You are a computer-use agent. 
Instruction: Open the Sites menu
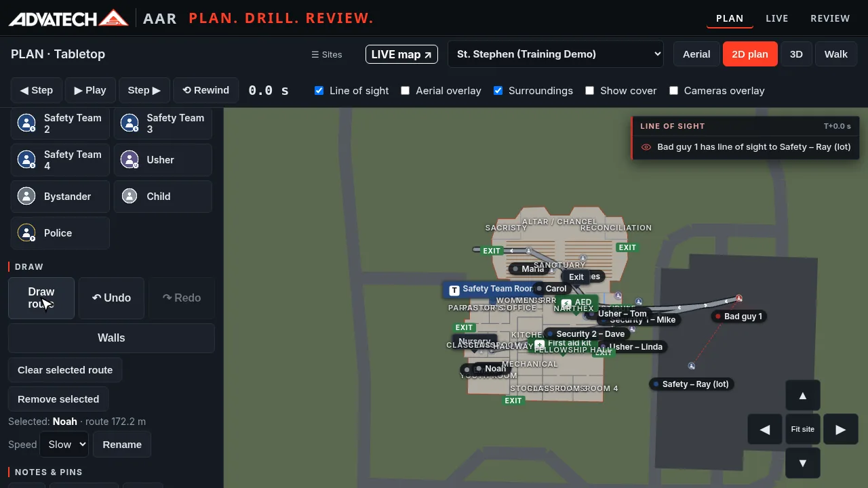coord(326,54)
